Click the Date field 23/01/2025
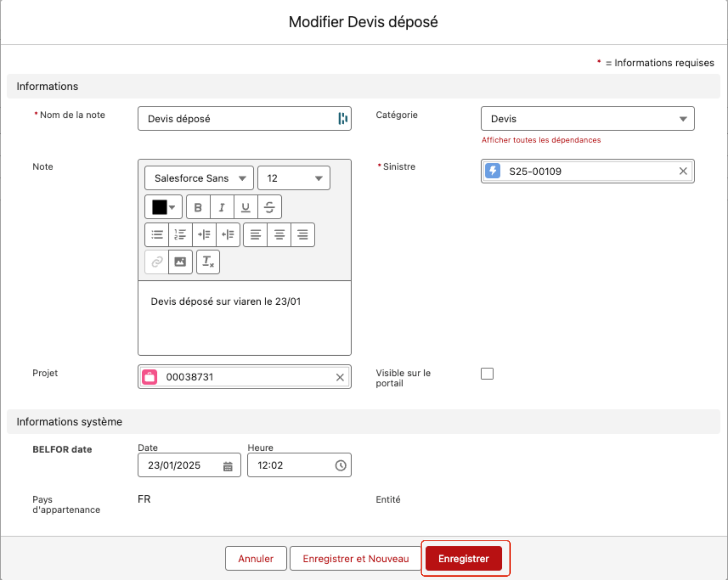 (x=189, y=465)
